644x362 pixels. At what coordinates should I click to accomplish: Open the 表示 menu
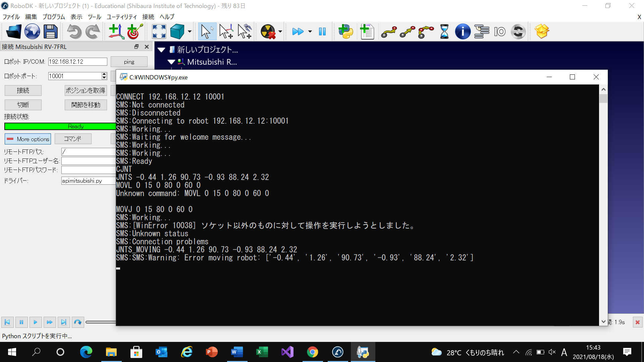pos(76,17)
